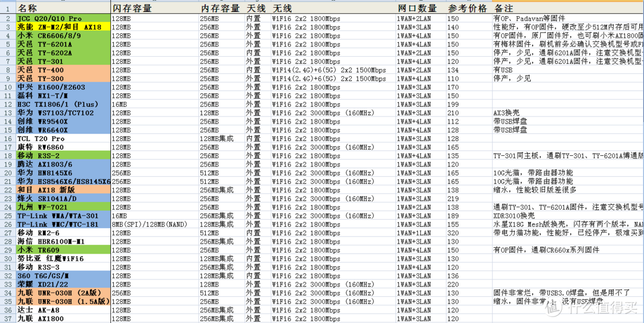
Task: Select the 备注 header cell
Action: click(568, 8)
